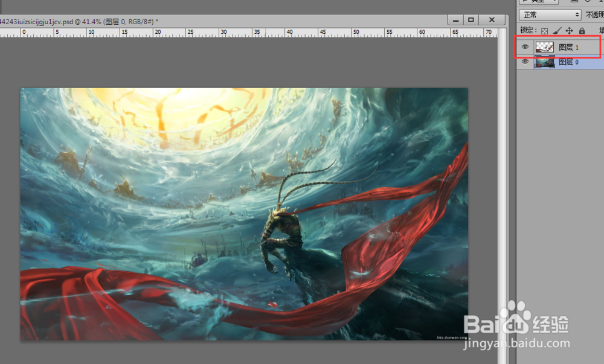Close the psd document window
Viewport: 604px width, 364px height.
[x=492, y=20]
